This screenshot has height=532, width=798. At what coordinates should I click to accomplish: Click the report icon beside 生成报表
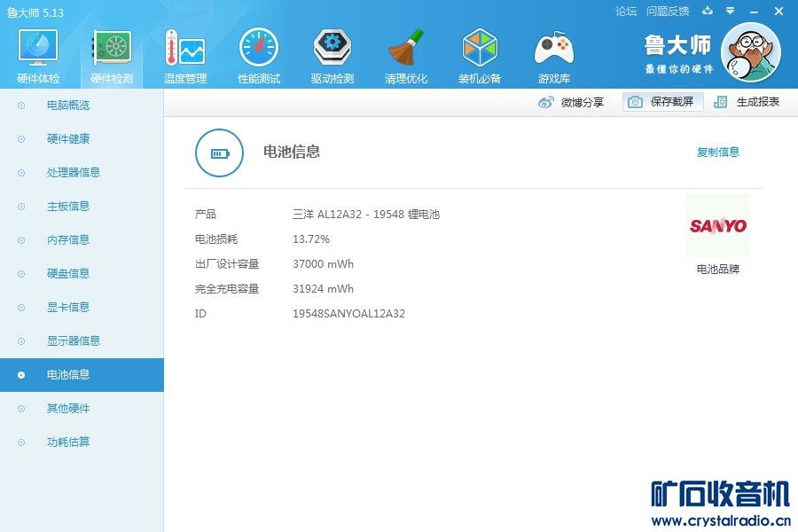[720, 102]
